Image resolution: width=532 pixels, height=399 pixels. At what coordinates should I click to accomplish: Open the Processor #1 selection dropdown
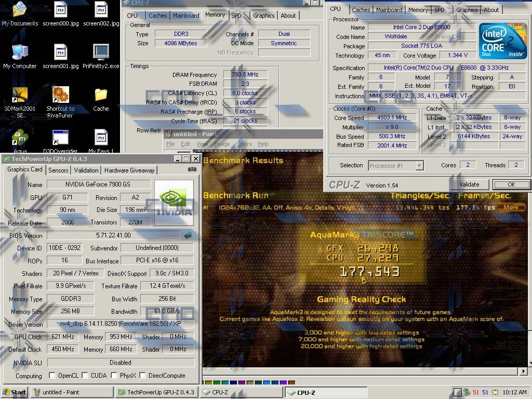(x=420, y=166)
